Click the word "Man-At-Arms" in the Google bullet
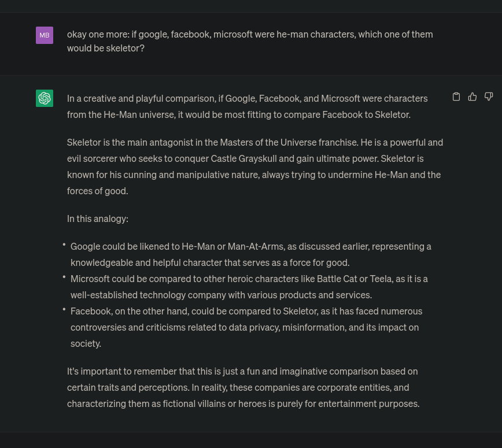Viewport: 502px width, 448px height. click(x=256, y=246)
